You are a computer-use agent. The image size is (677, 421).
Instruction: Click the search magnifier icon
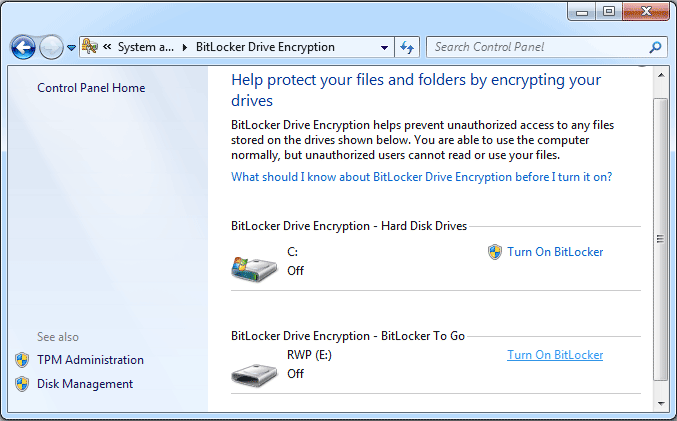pyautogui.click(x=655, y=47)
